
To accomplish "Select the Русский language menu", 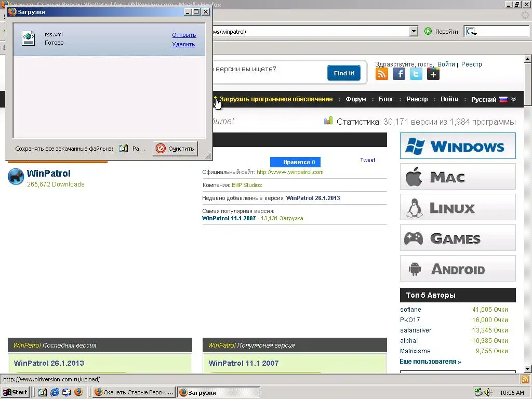I will click(x=484, y=99).
